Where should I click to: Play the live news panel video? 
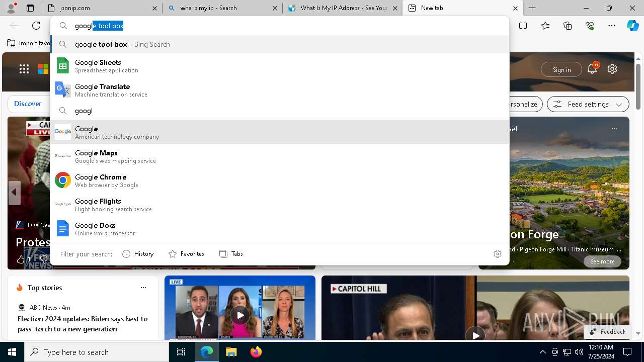[x=240, y=315]
